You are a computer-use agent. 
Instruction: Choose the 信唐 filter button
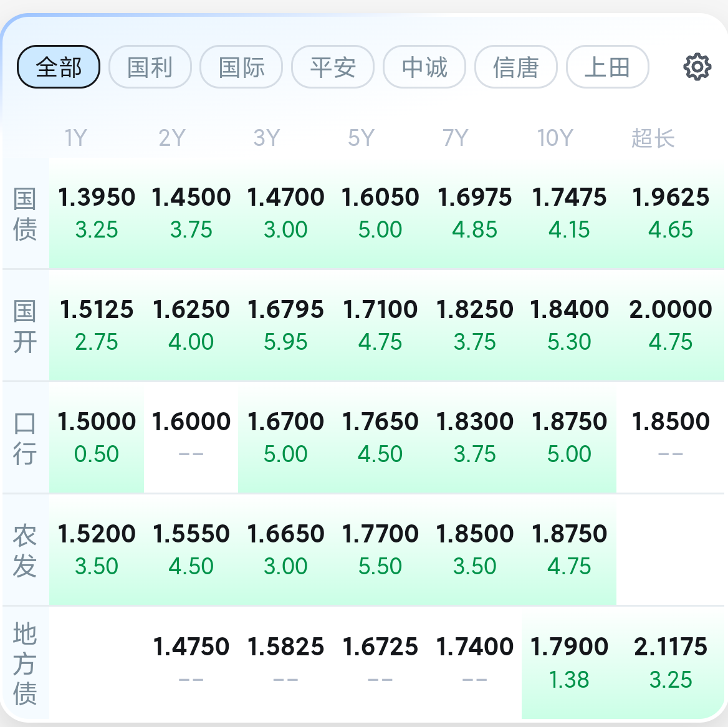point(516,67)
